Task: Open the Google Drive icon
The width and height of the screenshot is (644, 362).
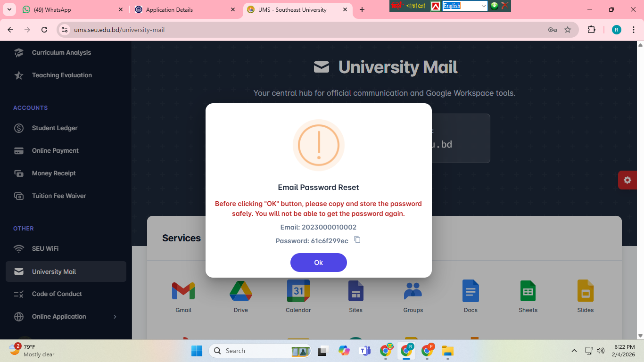Action: coord(241,291)
